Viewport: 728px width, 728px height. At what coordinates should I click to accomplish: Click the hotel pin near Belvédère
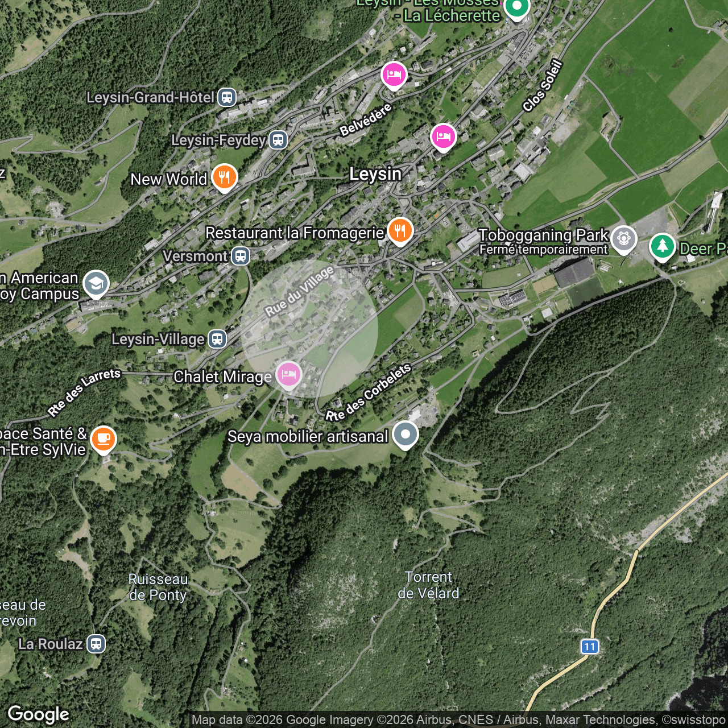coord(394,75)
